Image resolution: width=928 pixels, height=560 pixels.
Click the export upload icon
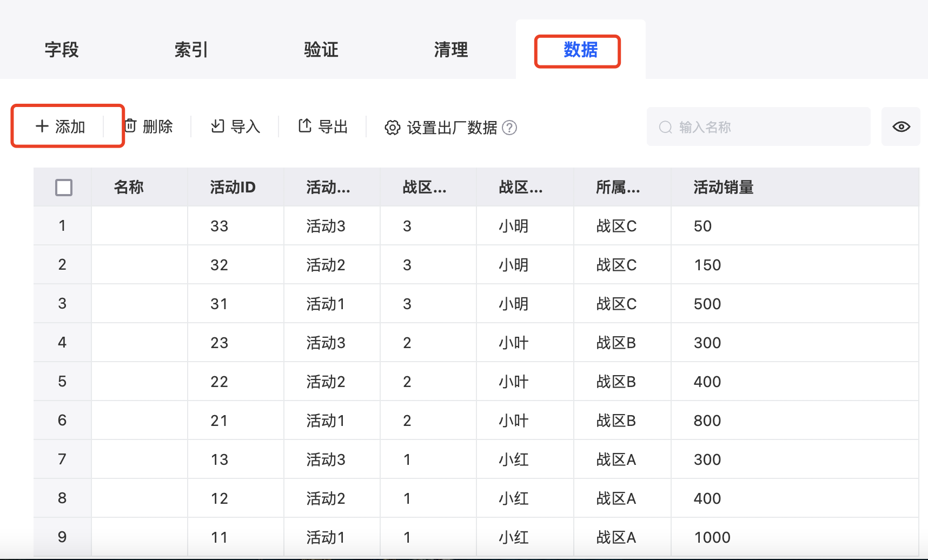click(x=305, y=126)
